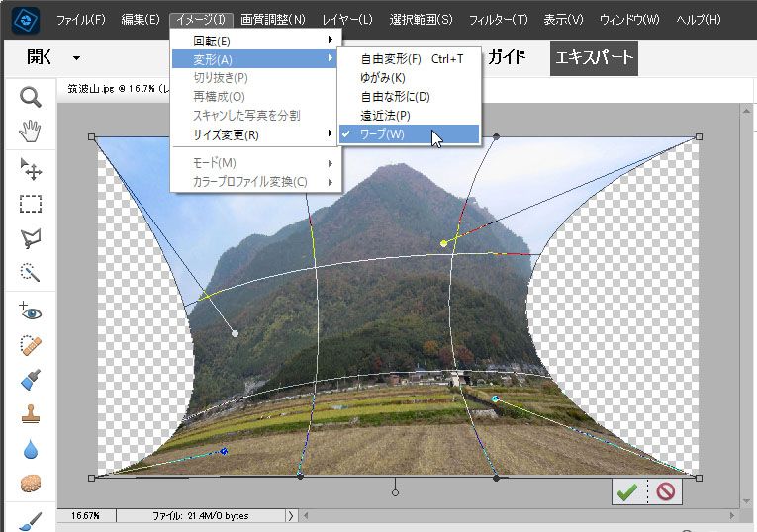
Task: Cancel the warp transformation
Action: click(x=665, y=492)
